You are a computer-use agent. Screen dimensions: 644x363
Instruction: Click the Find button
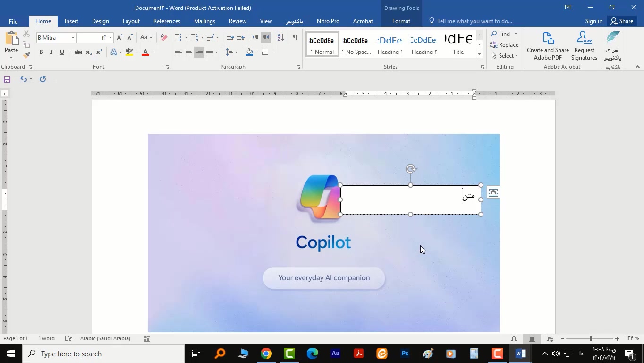pos(501,34)
